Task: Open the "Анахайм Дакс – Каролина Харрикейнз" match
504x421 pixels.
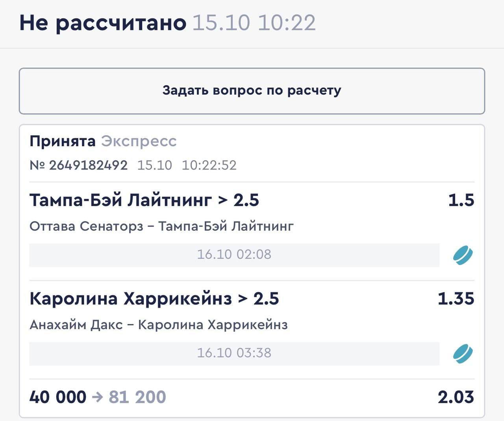Action: point(158,325)
